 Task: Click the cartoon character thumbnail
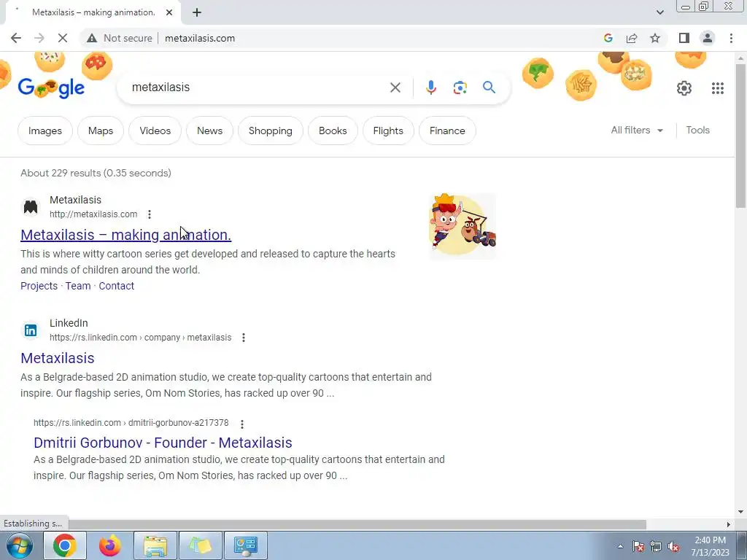click(462, 226)
